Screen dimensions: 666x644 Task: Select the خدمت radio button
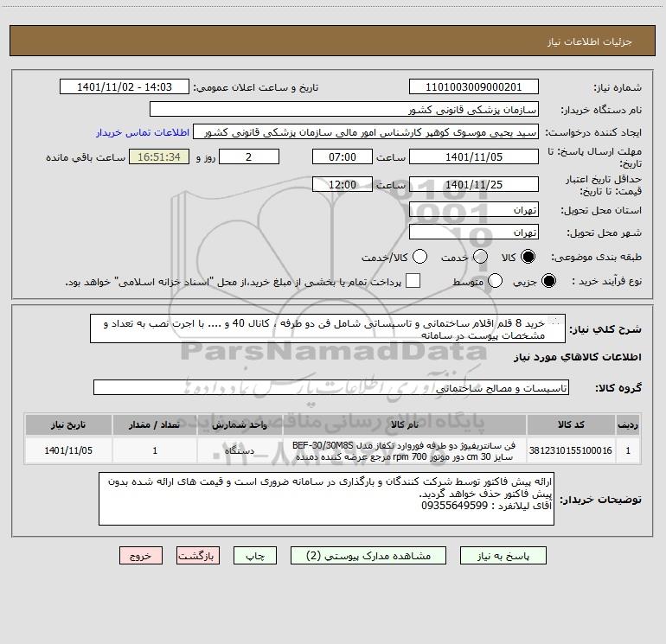click(x=480, y=257)
